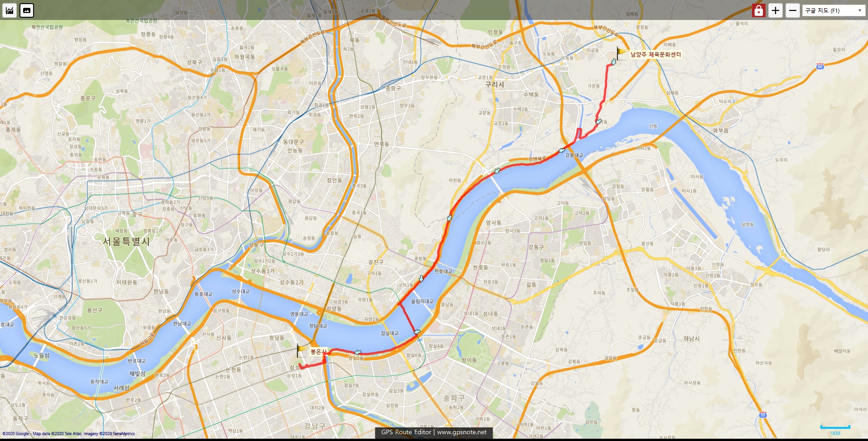Click the route 35 highway shield
This screenshot has height=441, width=868.
tap(763, 415)
